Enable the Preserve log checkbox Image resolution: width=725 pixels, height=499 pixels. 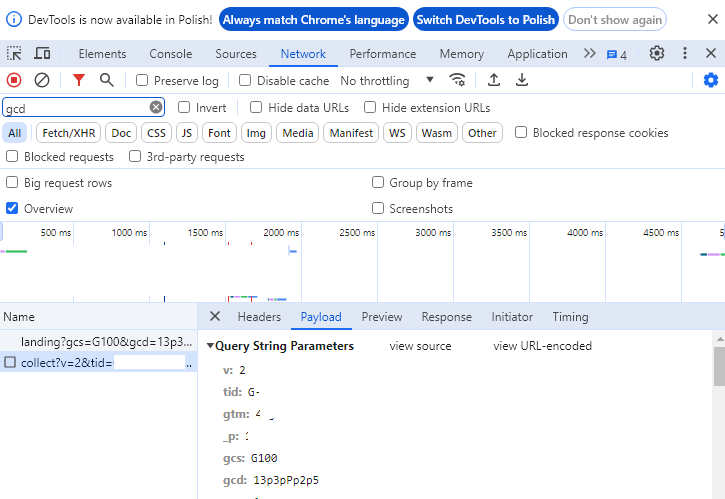(x=142, y=81)
